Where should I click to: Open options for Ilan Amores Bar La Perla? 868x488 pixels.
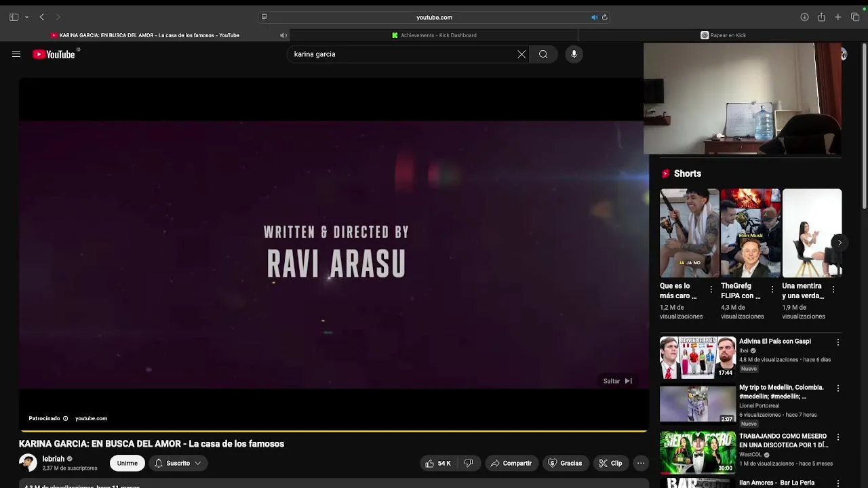click(x=837, y=483)
